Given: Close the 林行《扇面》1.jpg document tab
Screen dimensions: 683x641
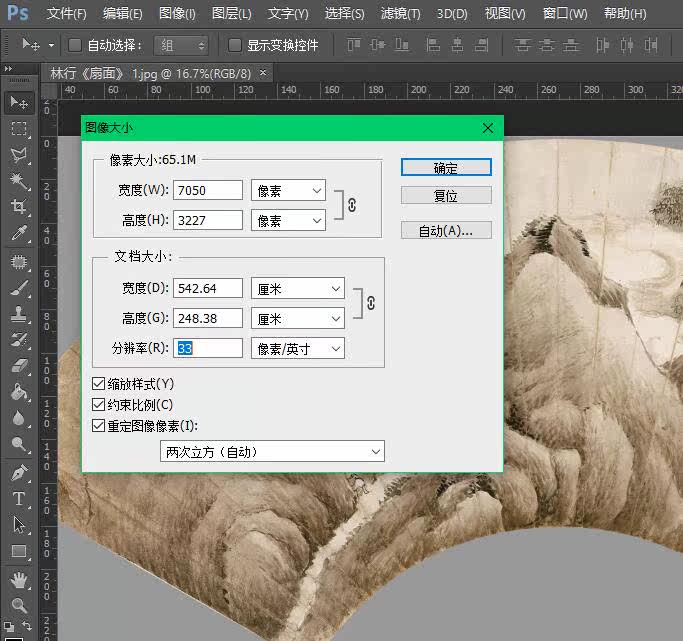Looking at the screenshot, I should pyautogui.click(x=263, y=73).
